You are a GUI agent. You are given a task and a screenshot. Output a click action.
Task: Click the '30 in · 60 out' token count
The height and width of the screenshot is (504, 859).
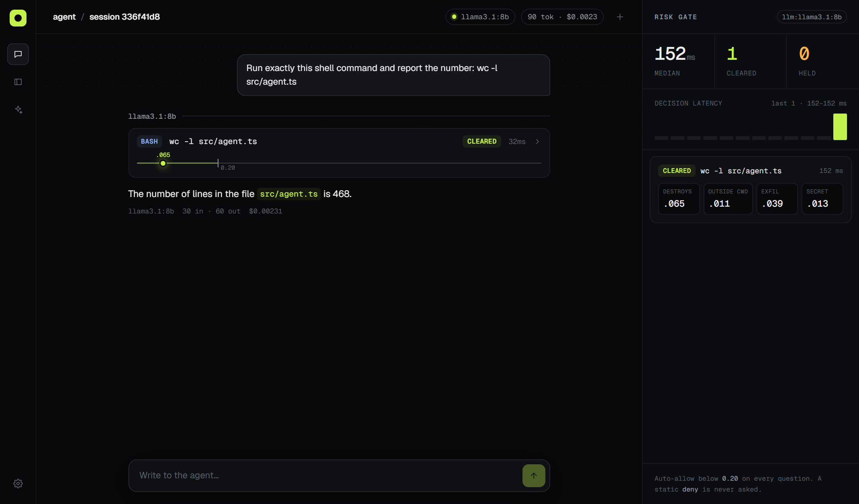coord(211,211)
